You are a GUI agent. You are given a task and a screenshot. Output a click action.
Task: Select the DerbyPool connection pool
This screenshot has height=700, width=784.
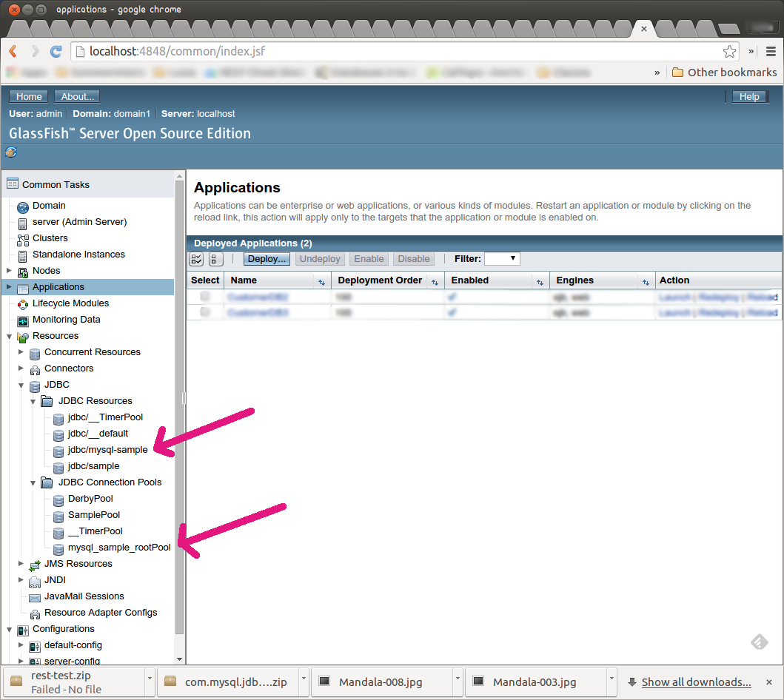[x=90, y=499]
